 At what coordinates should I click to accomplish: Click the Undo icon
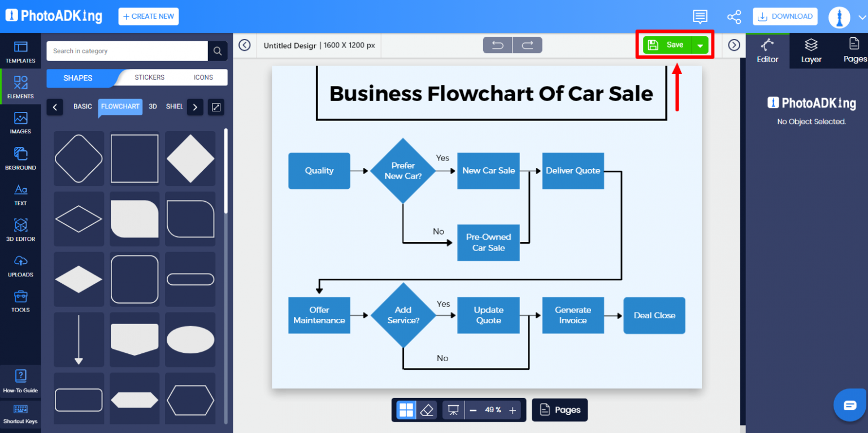click(497, 45)
